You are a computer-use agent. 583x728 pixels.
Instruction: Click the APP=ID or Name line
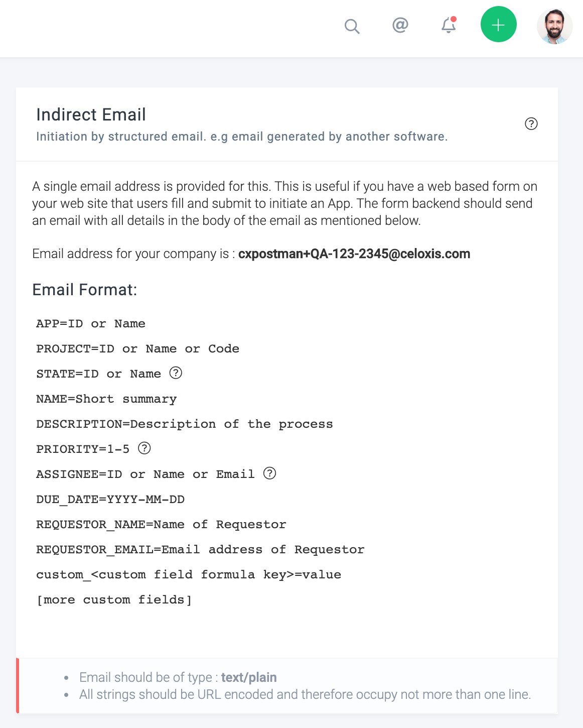click(x=91, y=324)
